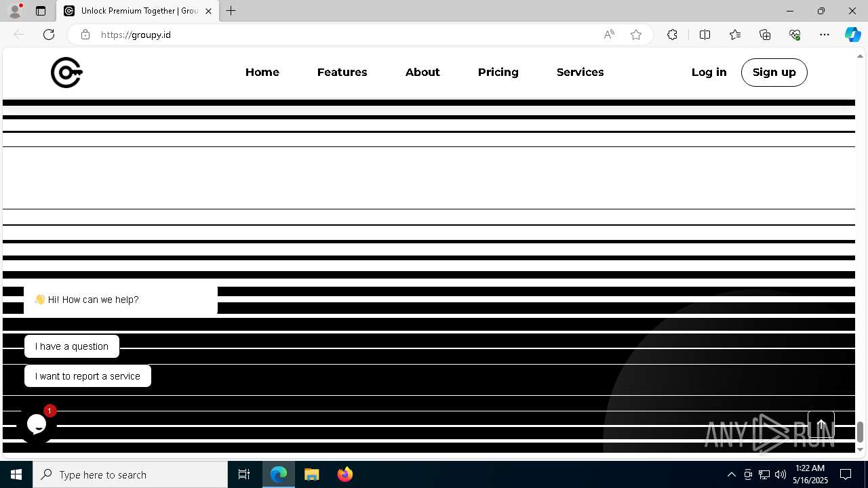The image size is (868, 488).
Task: Choose "I have a question" chat option
Action: point(72,346)
